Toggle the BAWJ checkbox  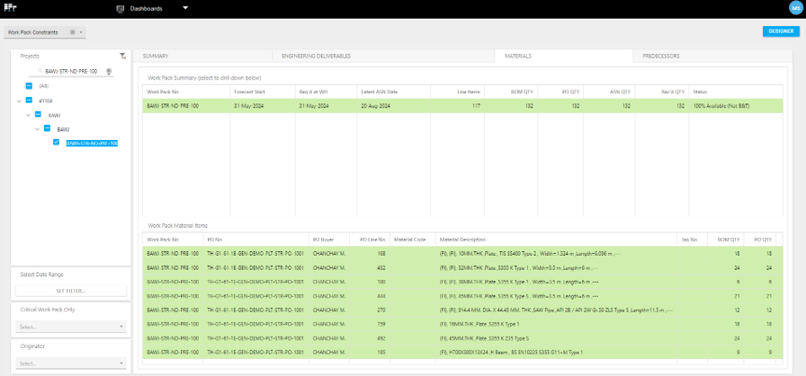(x=47, y=129)
